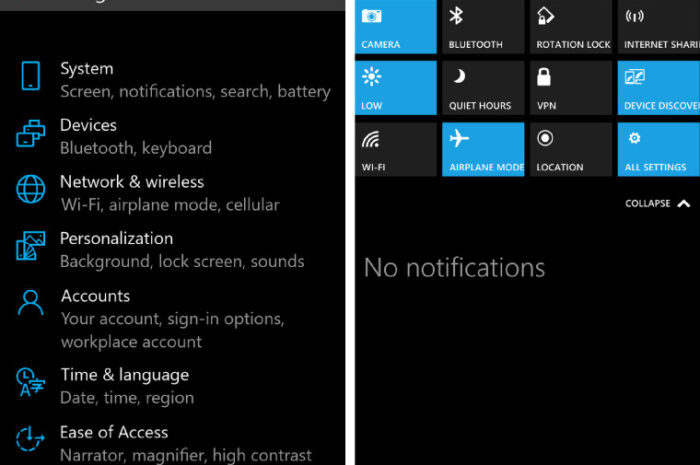Click the Wi-Fi signal icon
The width and height of the screenshot is (700, 465).
371,139
